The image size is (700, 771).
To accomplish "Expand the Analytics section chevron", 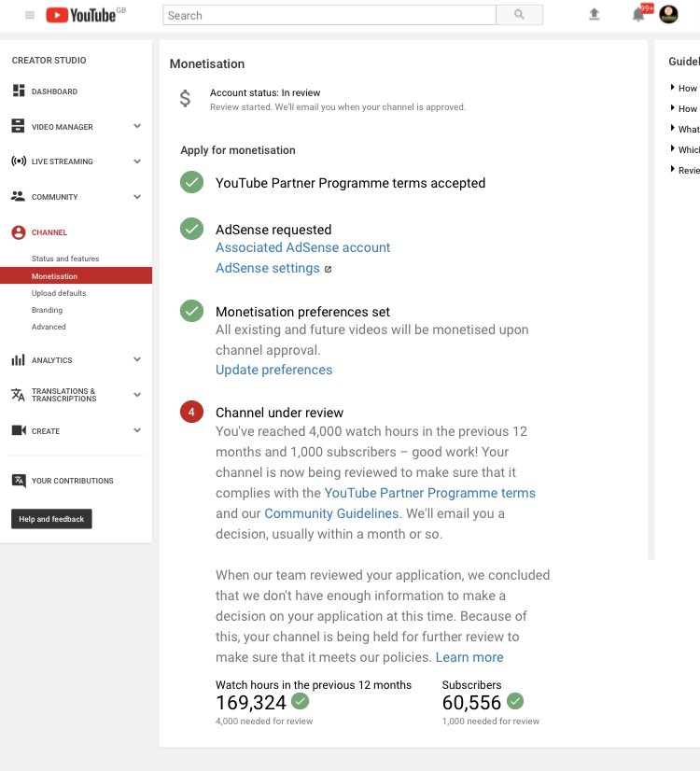I will click(137, 359).
